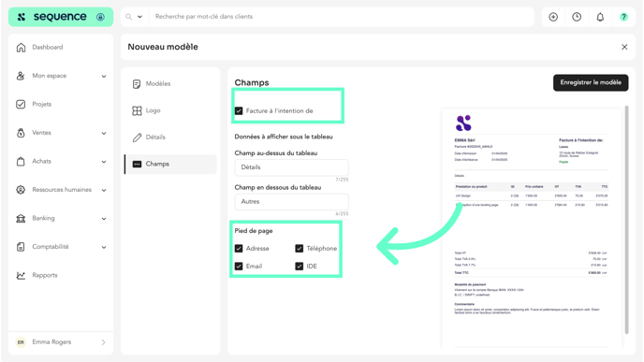Screen dimensions: 644x362
Task: Toggle the Email footer checkbox
Action: coord(239,266)
